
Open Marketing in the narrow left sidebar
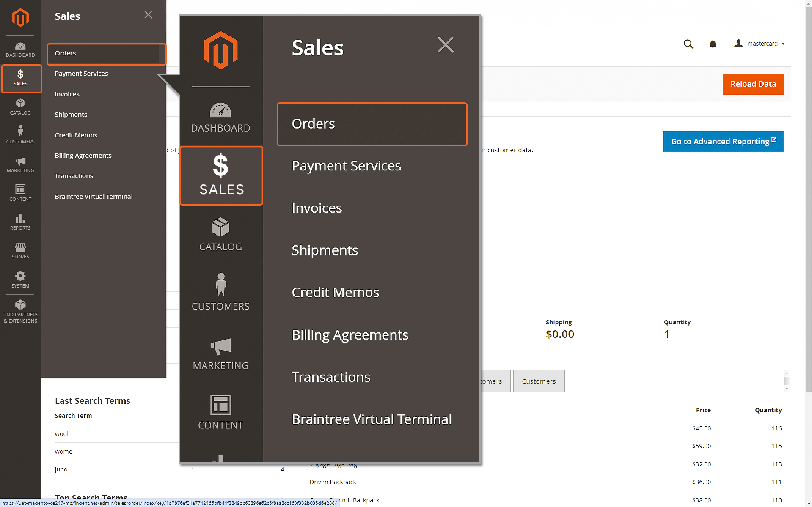[20, 165]
